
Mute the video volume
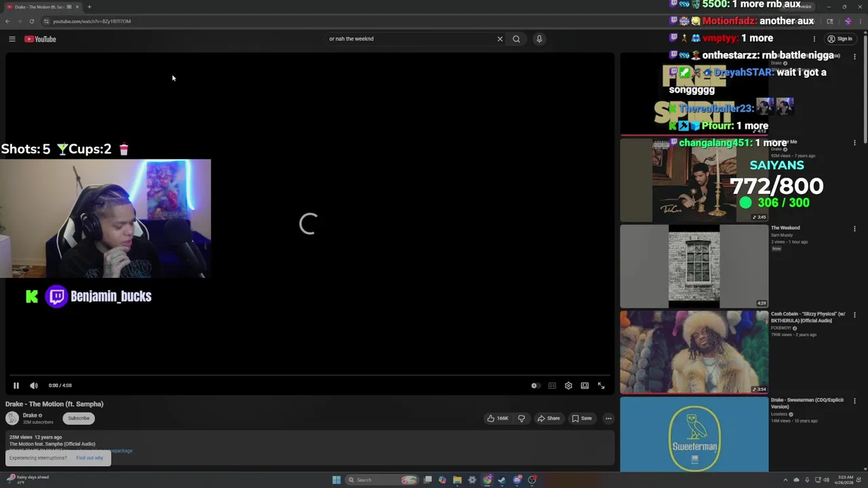[34, 386]
